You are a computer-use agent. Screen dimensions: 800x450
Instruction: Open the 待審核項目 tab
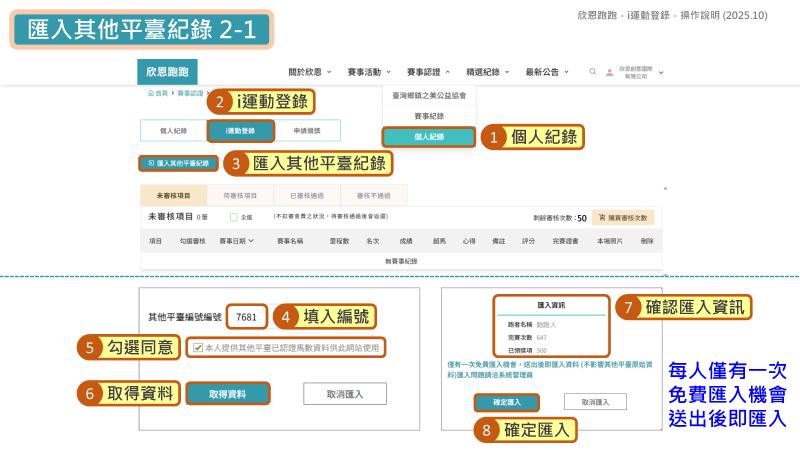240,196
